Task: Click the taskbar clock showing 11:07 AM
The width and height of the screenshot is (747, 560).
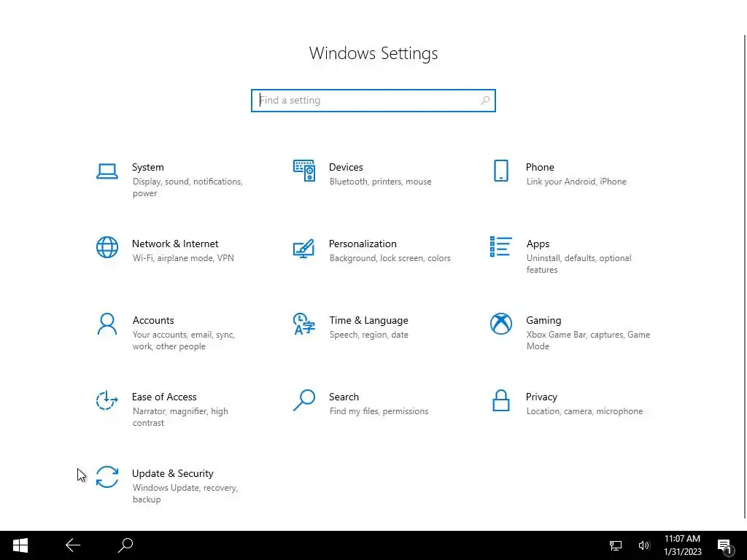Action: point(683,545)
